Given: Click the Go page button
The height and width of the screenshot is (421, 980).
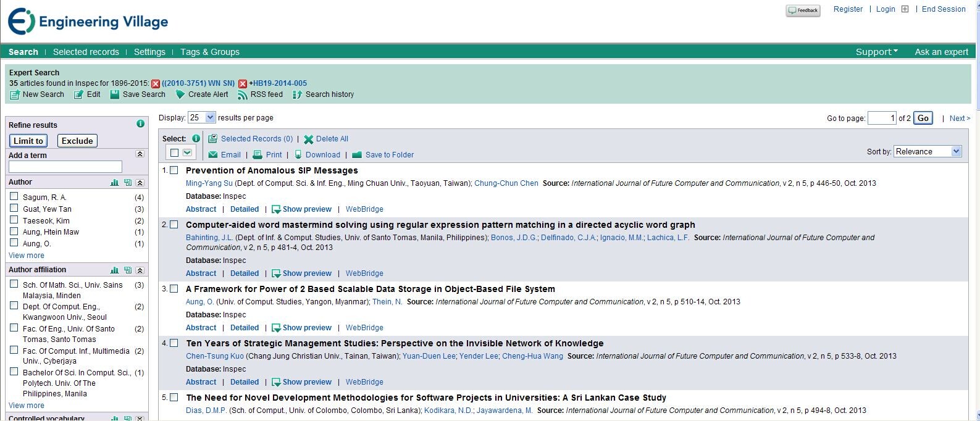Looking at the screenshot, I should pyautogui.click(x=923, y=118).
